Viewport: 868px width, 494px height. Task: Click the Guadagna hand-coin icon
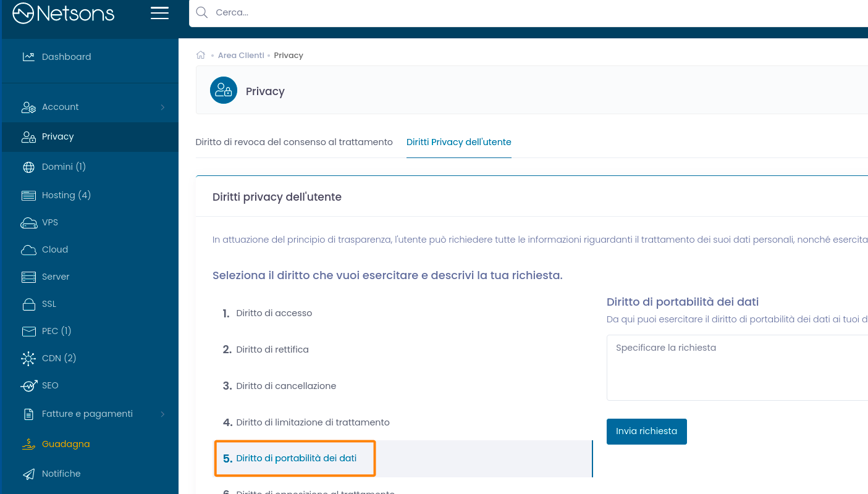pos(28,443)
